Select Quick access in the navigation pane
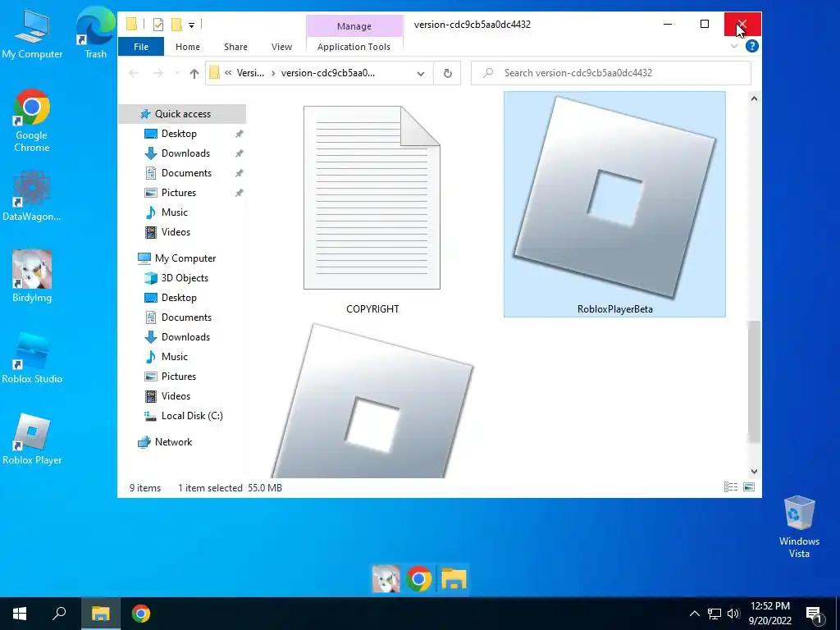 click(182, 113)
